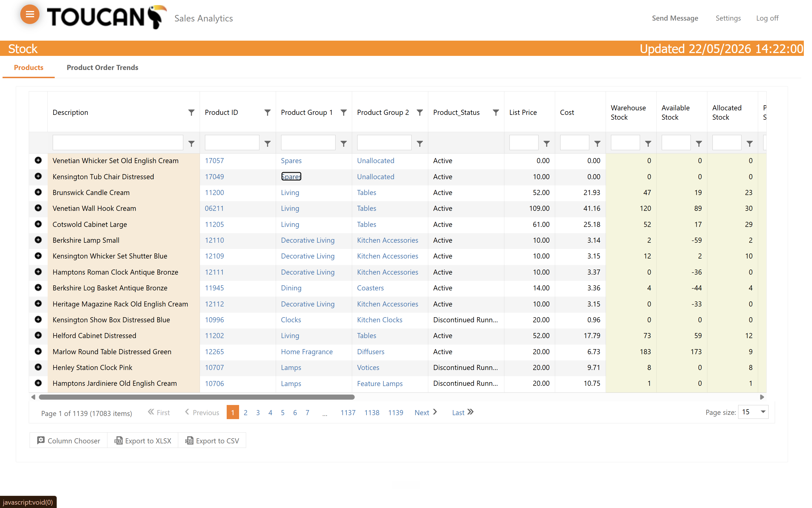Click filter-row funnel beside Available Stock box
Viewport: 812px width, 508px height.
coord(699,143)
